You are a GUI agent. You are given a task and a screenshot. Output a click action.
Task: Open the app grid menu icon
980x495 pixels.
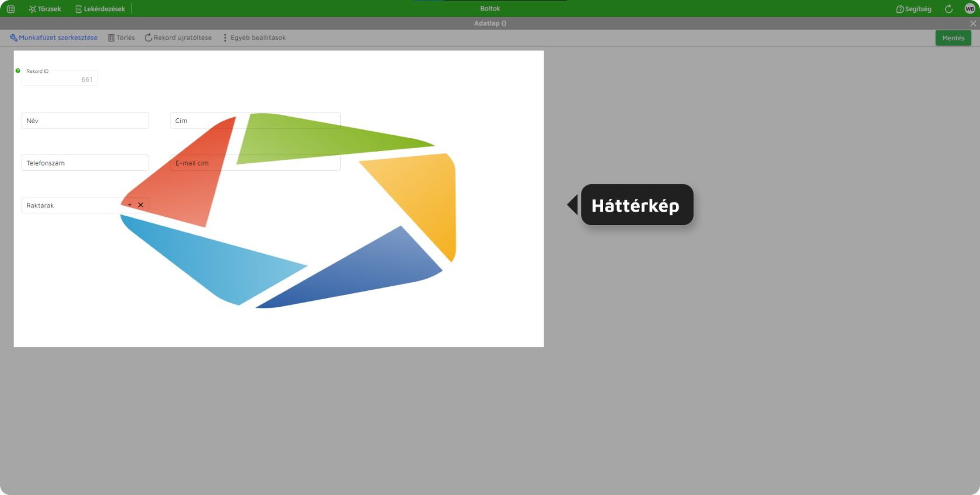coord(10,9)
